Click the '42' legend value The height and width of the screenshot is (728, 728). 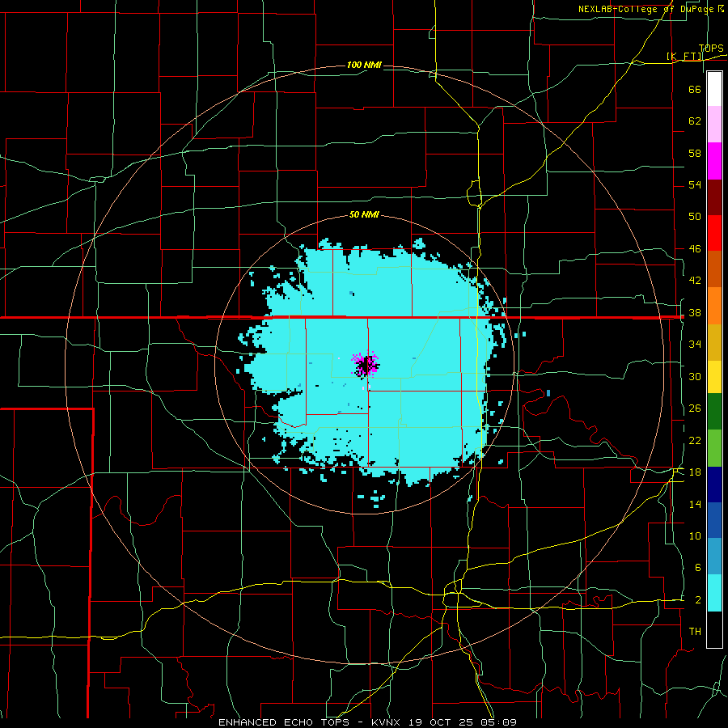tap(695, 281)
